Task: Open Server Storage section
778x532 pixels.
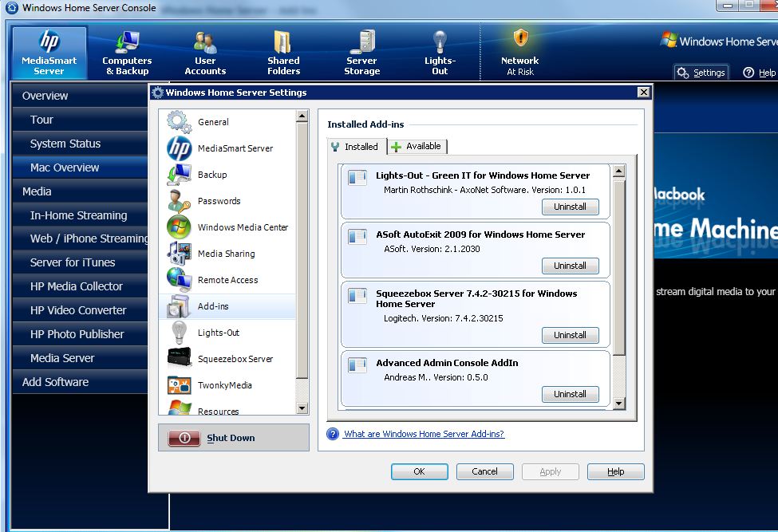Action: [x=361, y=53]
